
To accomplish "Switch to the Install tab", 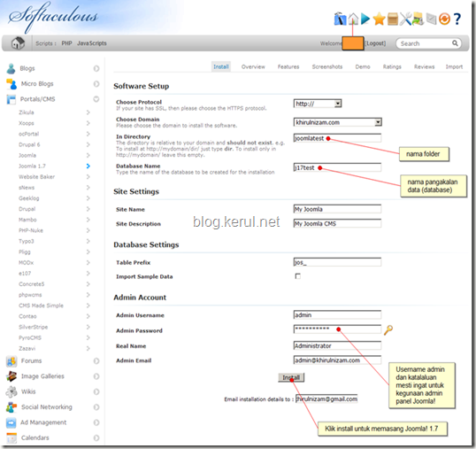I will [x=221, y=66].
